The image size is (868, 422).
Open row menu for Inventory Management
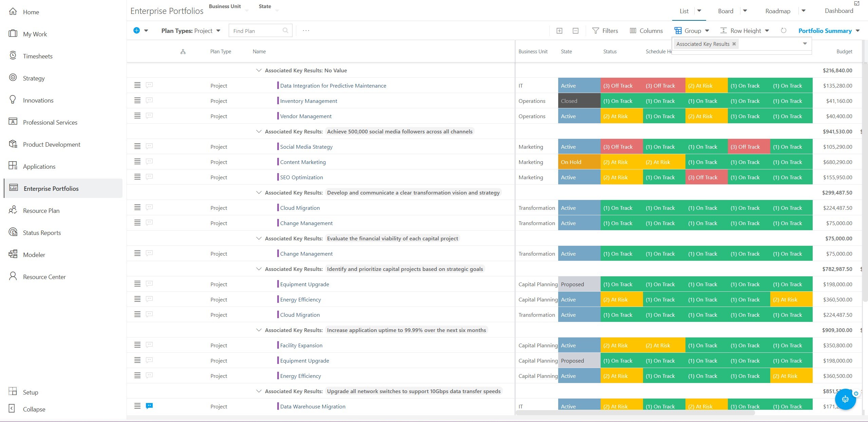pyautogui.click(x=137, y=100)
